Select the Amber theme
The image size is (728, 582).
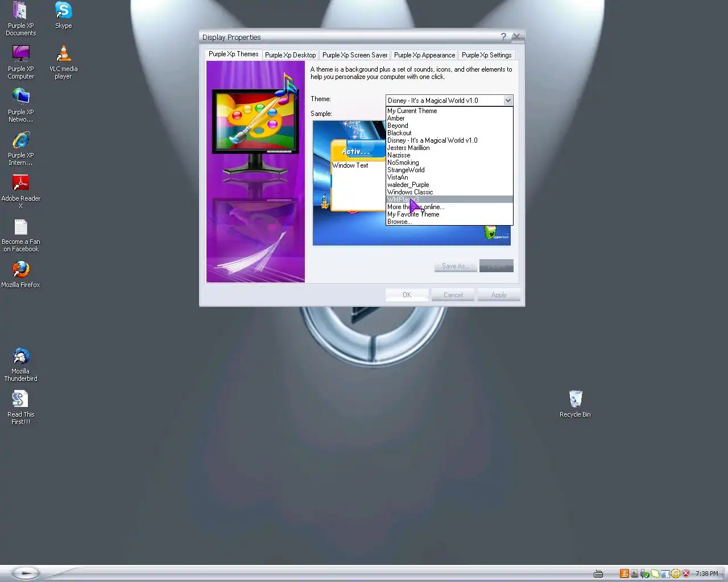[x=449, y=118]
